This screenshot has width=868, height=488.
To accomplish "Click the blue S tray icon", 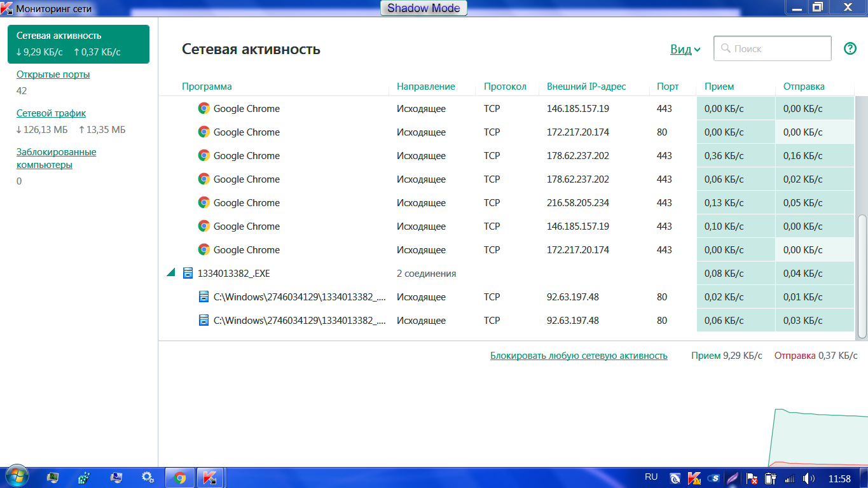I will [x=714, y=478].
